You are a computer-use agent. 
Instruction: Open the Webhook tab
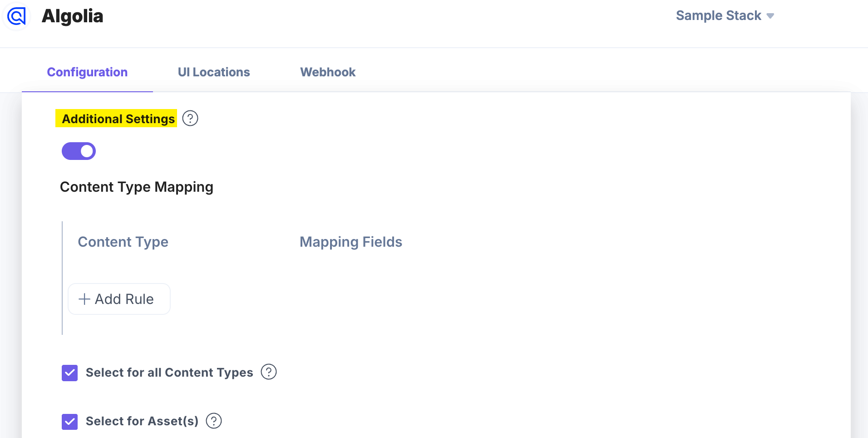tap(328, 72)
